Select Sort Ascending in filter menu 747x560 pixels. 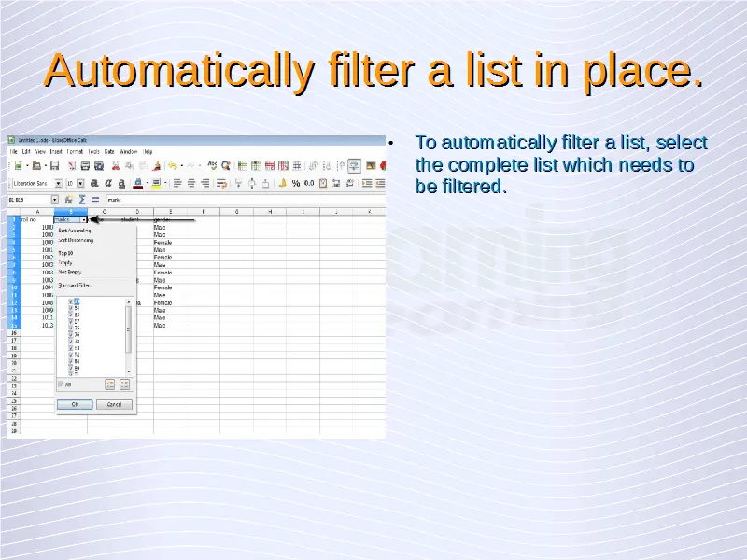coord(77,230)
